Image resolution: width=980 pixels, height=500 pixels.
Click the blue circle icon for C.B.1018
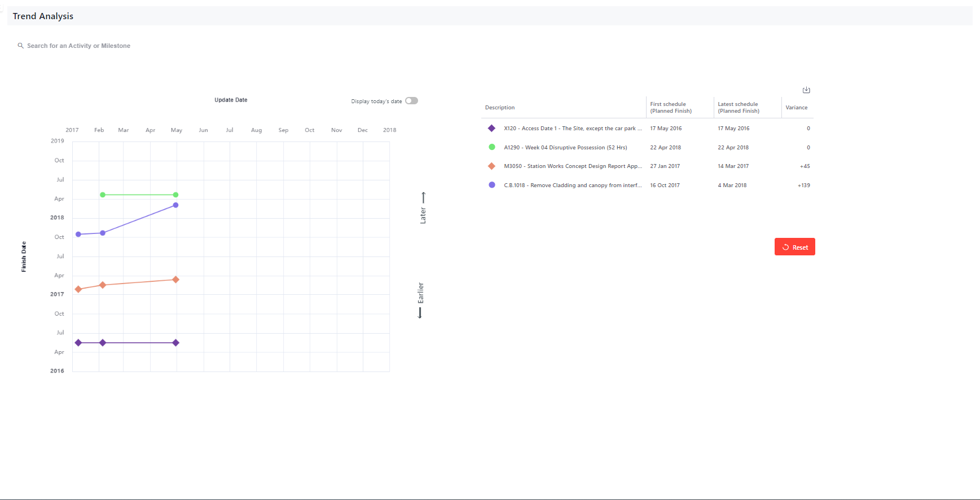pyautogui.click(x=491, y=185)
